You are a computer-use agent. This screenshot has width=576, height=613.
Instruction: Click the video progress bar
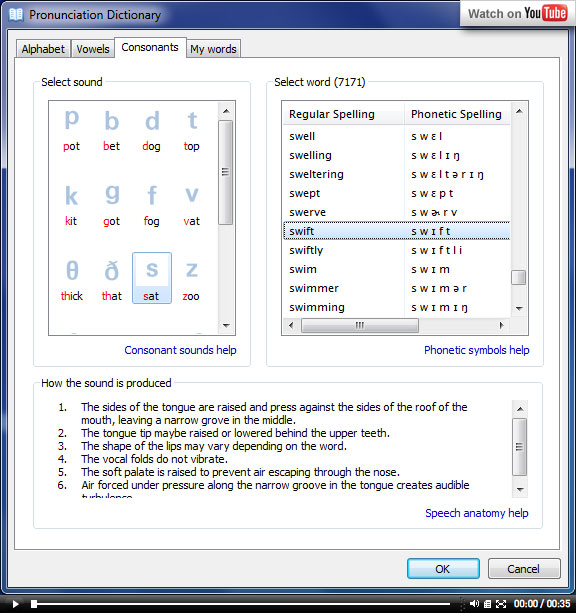point(242,604)
